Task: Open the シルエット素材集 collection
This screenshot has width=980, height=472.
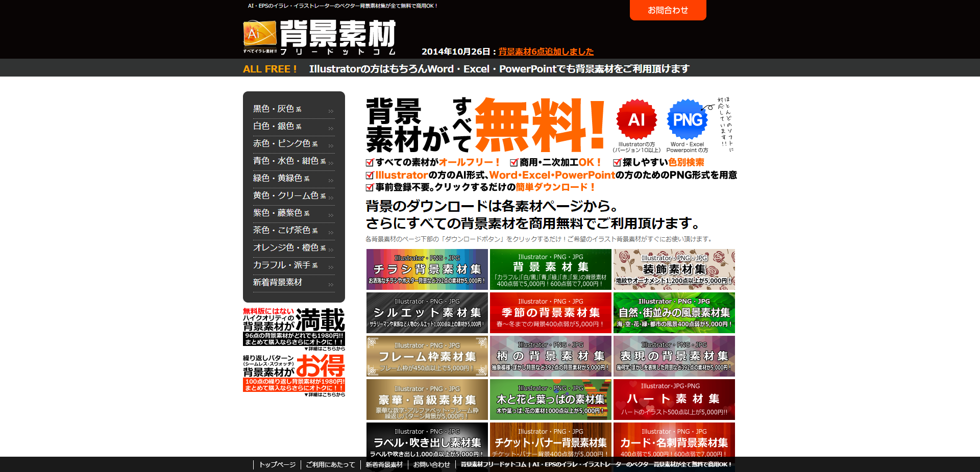Action: pyautogui.click(x=427, y=312)
